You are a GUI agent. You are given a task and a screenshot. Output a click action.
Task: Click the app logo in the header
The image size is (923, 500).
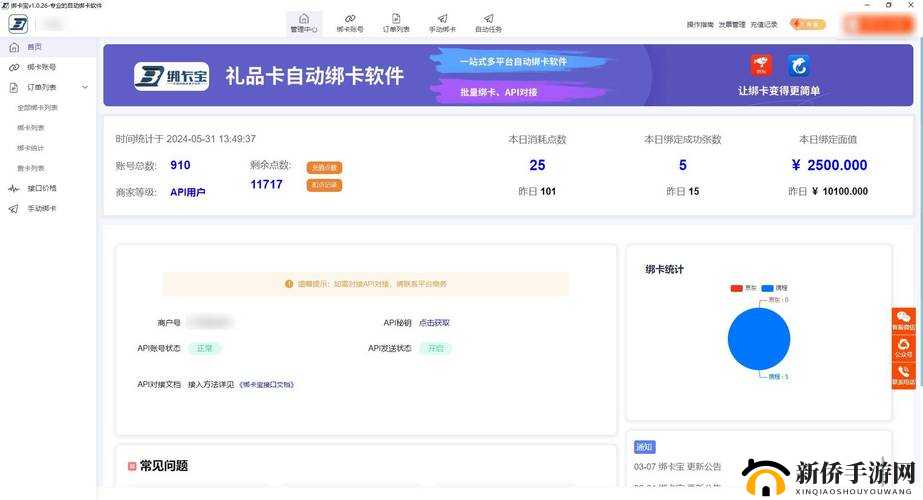(x=18, y=24)
